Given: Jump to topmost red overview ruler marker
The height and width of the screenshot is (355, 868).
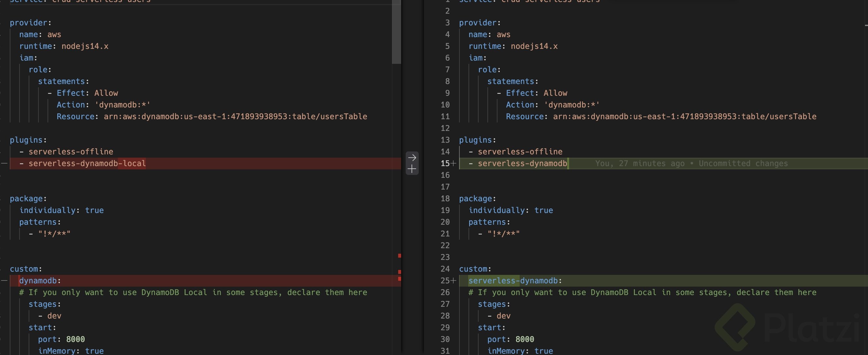Looking at the screenshot, I should tap(399, 256).
